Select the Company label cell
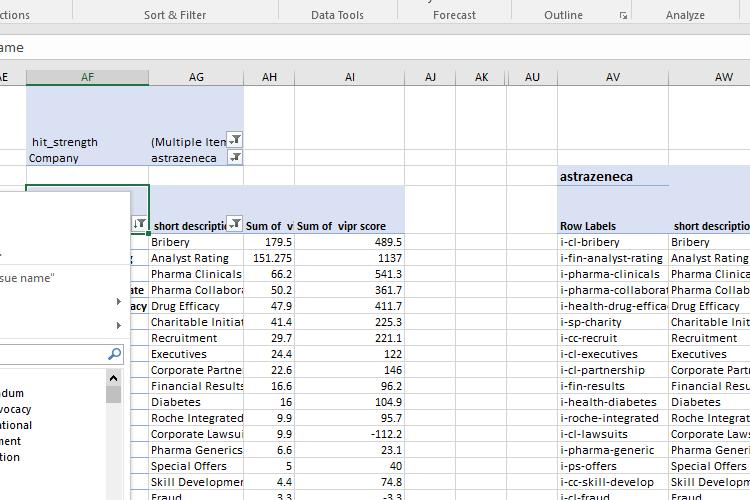Screen dimensions: 750x500 (x=88, y=158)
